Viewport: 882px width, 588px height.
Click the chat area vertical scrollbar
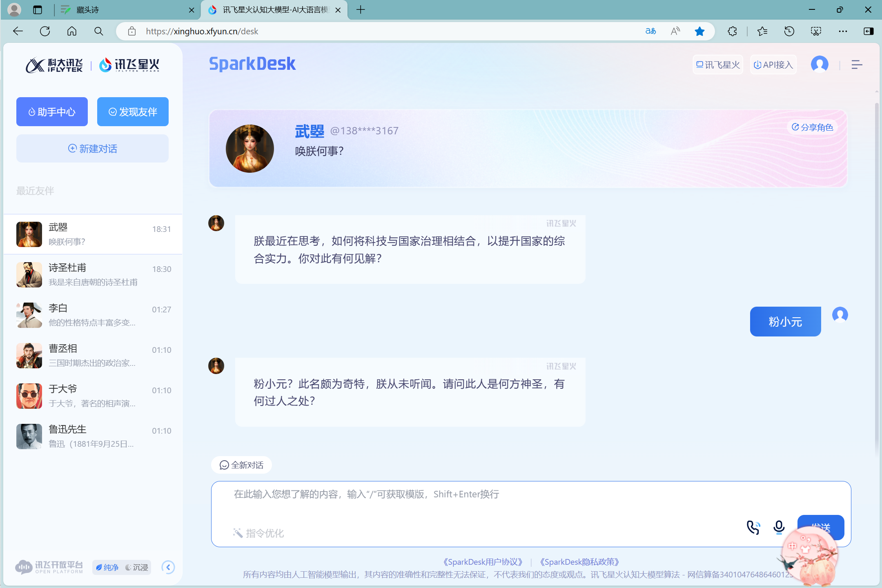pyautogui.click(x=876, y=278)
